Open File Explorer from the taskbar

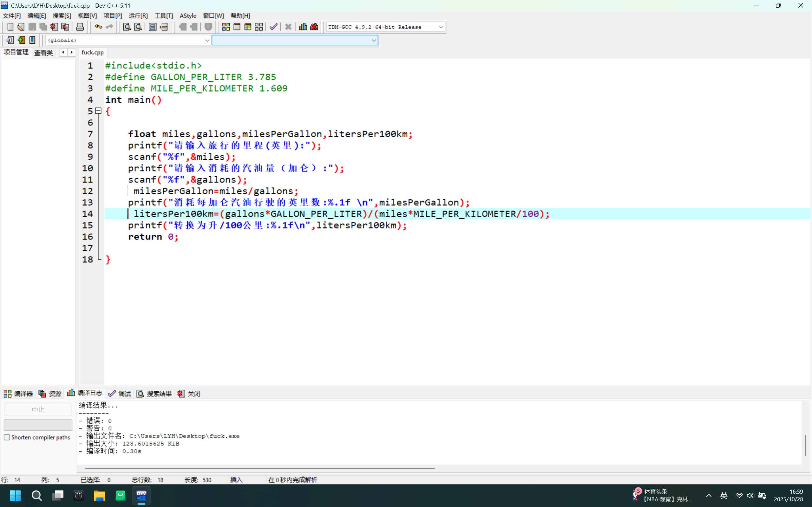click(x=99, y=496)
